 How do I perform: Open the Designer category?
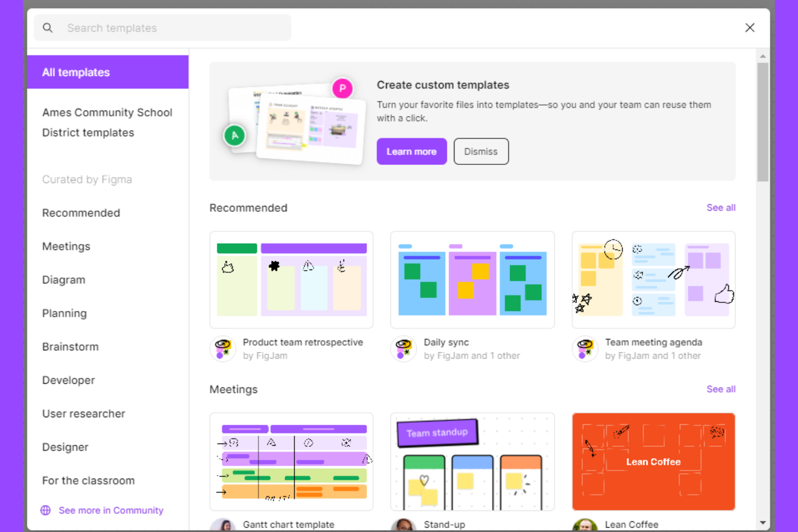coord(65,447)
